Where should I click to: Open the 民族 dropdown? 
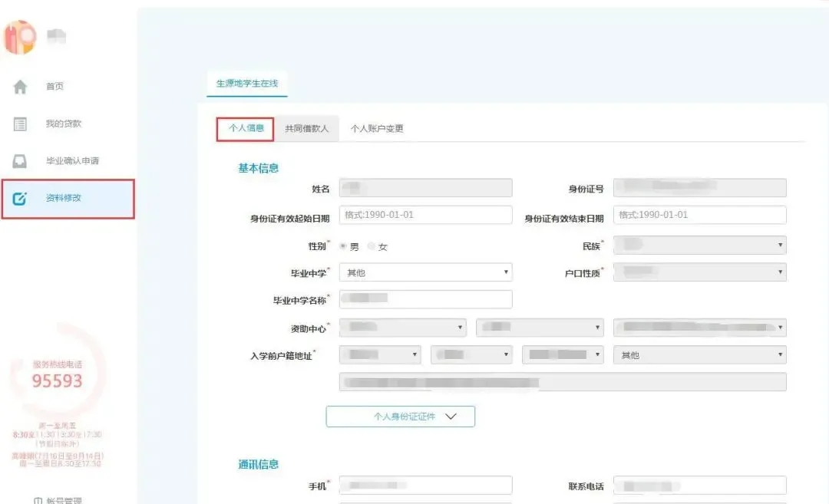click(x=699, y=245)
